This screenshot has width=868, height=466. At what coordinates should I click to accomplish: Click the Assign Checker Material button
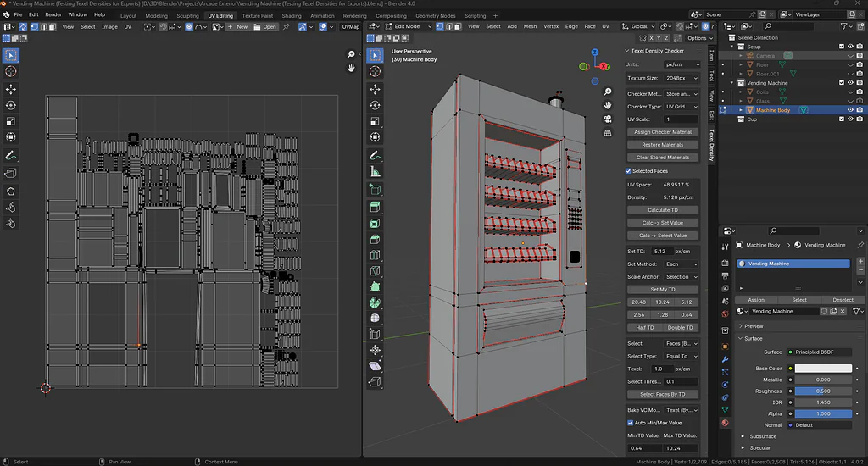coord(663,132)
